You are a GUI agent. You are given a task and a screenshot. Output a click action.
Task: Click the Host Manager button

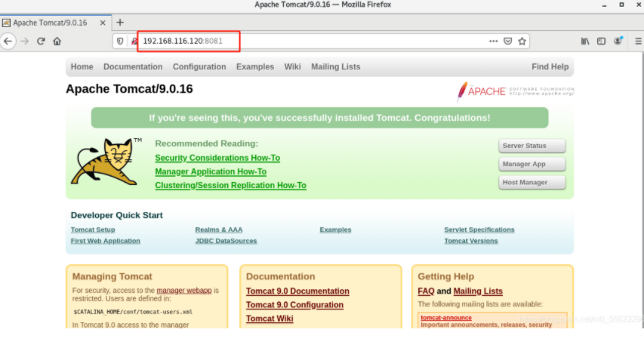click(532, 183)
